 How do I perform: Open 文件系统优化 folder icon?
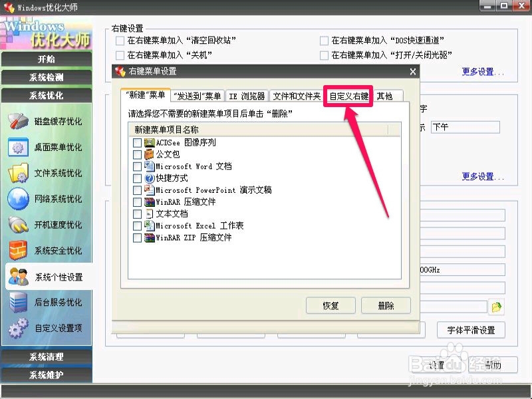pos(19,173)
